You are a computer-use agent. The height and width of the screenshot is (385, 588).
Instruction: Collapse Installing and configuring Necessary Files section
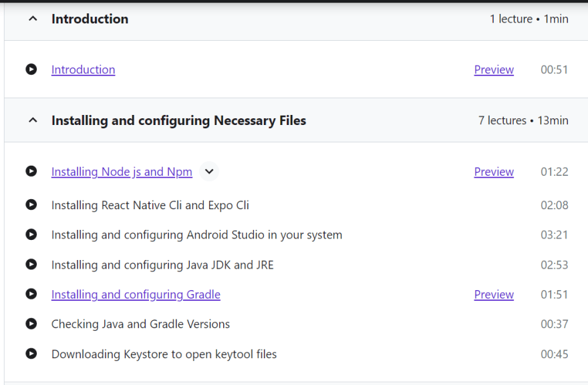[x=33, y=120]
